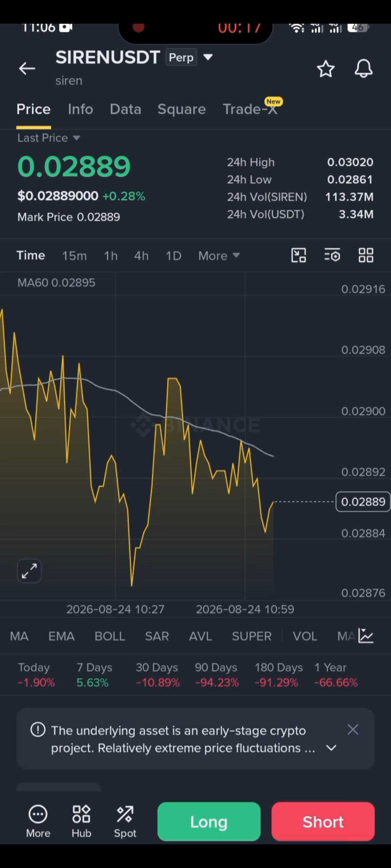Open indicator settings chart icon

tap(366, 636)
